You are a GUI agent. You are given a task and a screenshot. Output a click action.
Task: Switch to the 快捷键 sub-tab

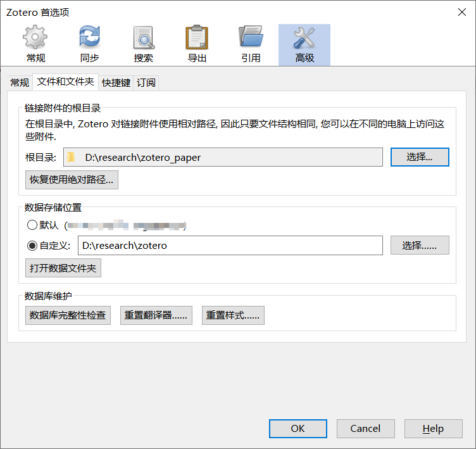click(116, 82)
